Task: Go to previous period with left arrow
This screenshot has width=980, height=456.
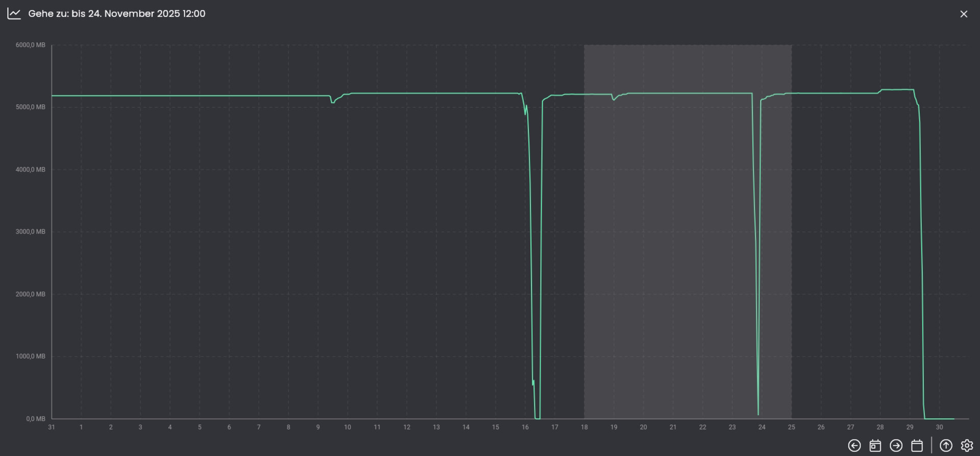Action: tap(854, 446)
